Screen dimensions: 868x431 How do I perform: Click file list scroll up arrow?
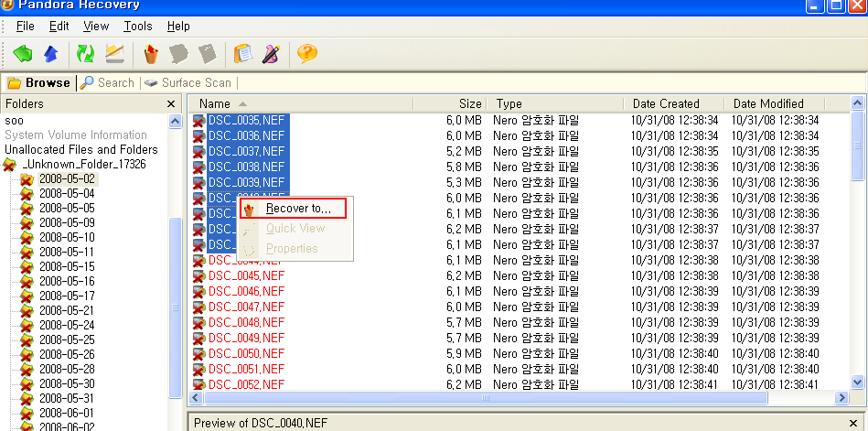tap(857, 103)
